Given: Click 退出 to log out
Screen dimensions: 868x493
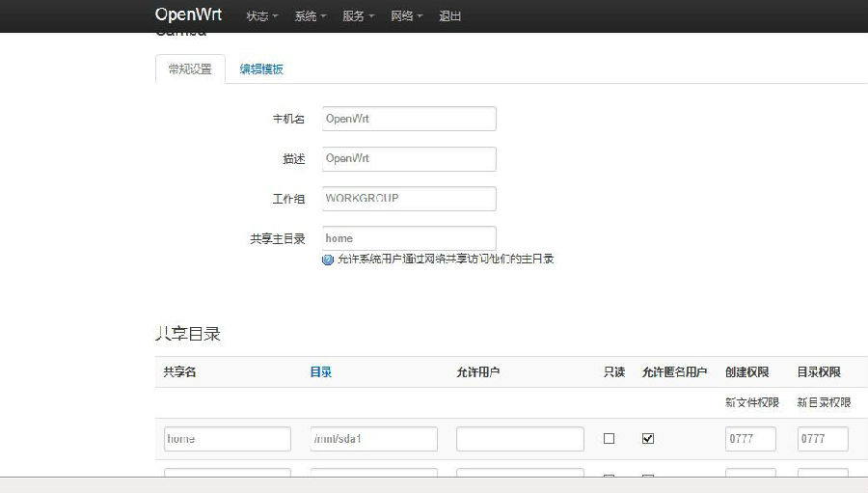Looking at the screenshot, I should (450, 16).
